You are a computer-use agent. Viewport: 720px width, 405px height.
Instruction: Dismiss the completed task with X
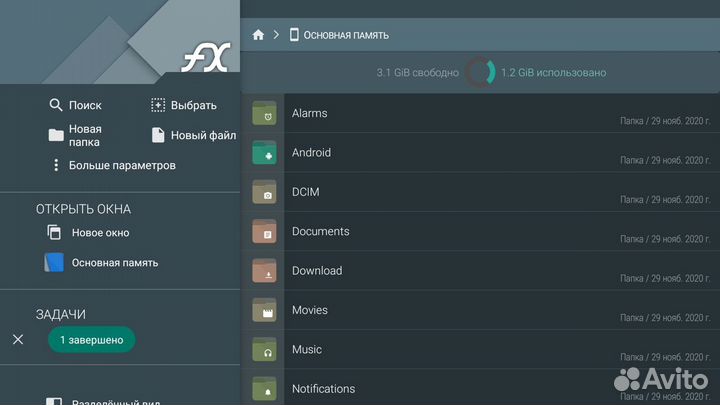click(x=18, y=340)
